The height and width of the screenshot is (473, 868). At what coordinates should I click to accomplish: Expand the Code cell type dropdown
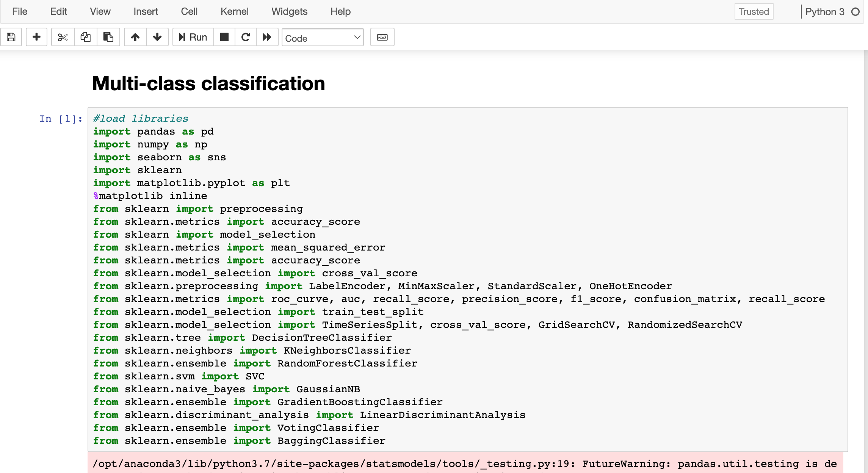click(x=322, y=38)
